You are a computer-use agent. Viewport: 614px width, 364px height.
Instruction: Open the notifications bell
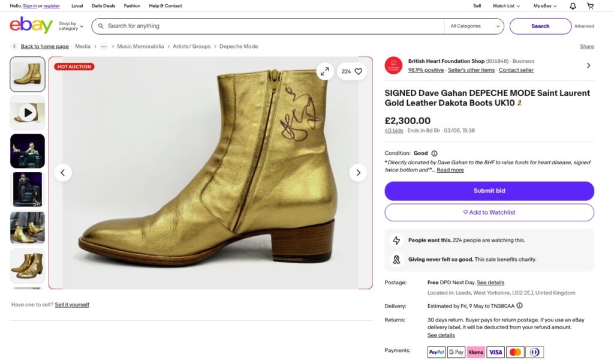click(x=573, y=6)
